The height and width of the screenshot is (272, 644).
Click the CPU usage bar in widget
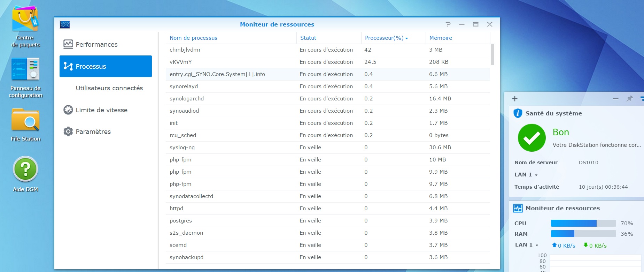point(583,224)
